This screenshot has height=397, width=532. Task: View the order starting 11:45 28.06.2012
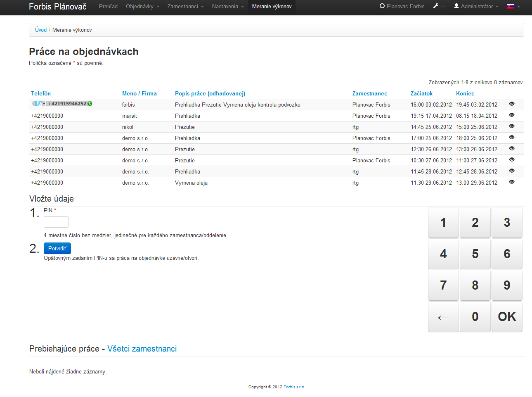(x=512, y=171)
